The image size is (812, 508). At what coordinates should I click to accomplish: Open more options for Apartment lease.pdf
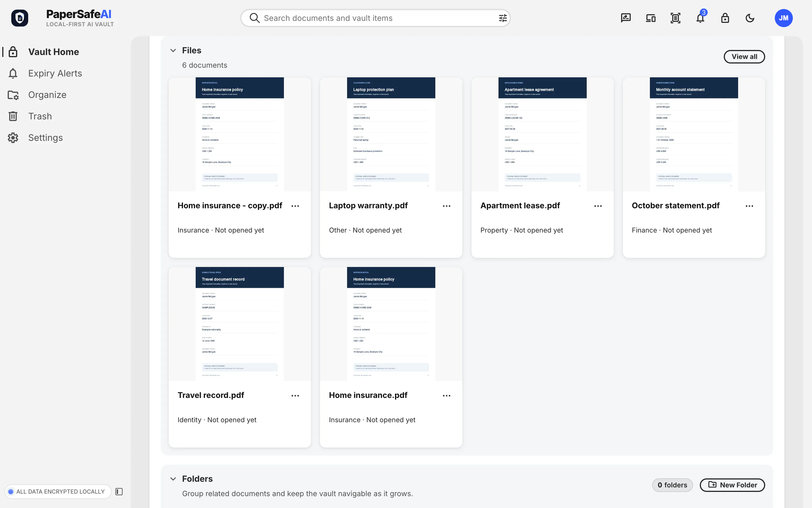598,206
